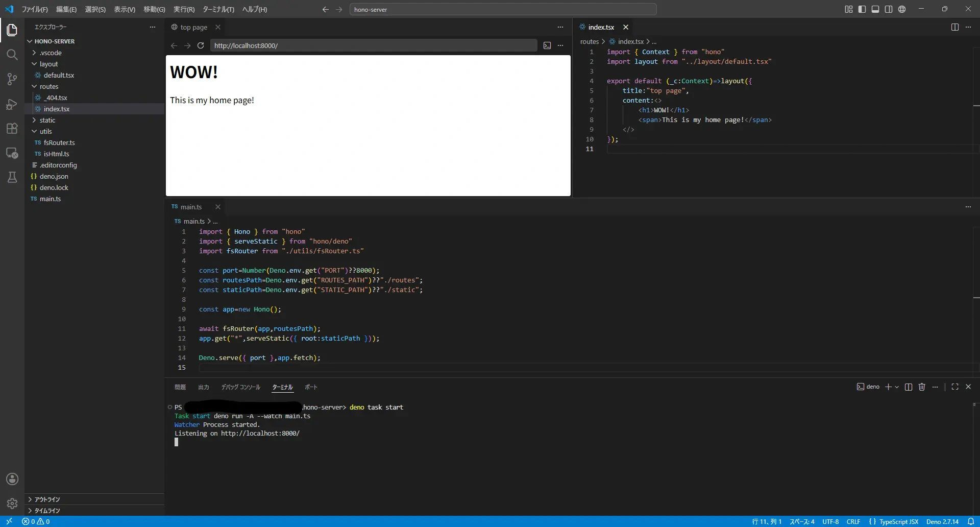
Task: Open the remote window indicator in status bar
Action: 9,521
